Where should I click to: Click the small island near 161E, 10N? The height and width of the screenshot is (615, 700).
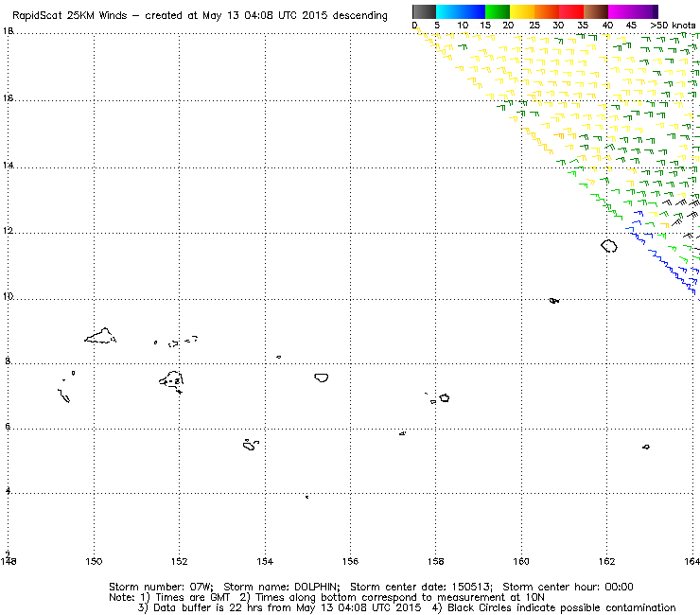[x=554, y=301]
